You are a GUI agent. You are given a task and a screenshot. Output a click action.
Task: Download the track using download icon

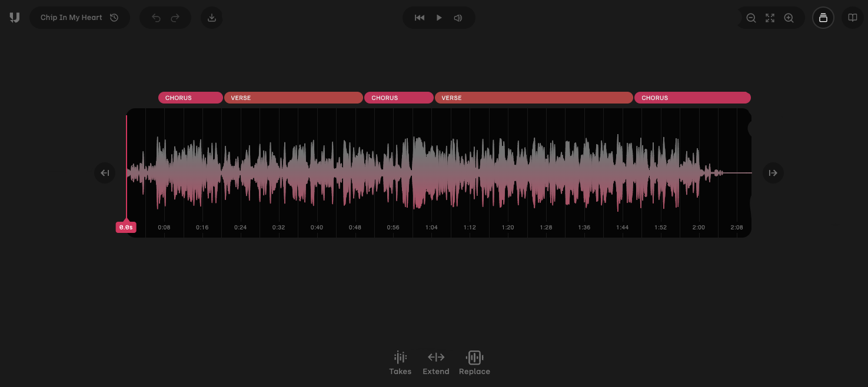(212, 18)
